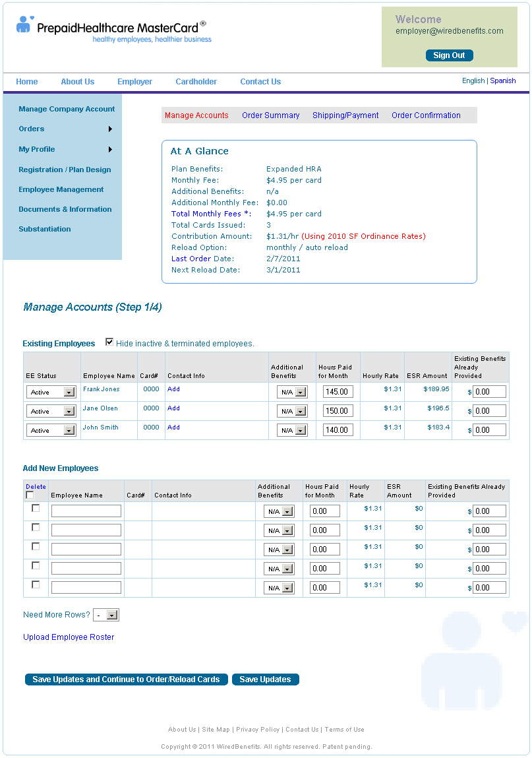Open footer Terms of Use link
This screenshot has width=532, height=758.
point(345,730)
